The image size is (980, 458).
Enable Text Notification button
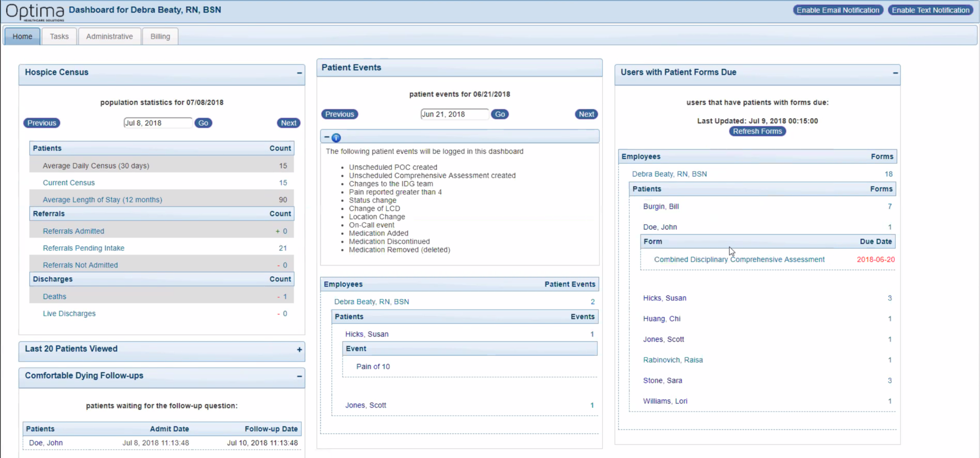[930, 10]
